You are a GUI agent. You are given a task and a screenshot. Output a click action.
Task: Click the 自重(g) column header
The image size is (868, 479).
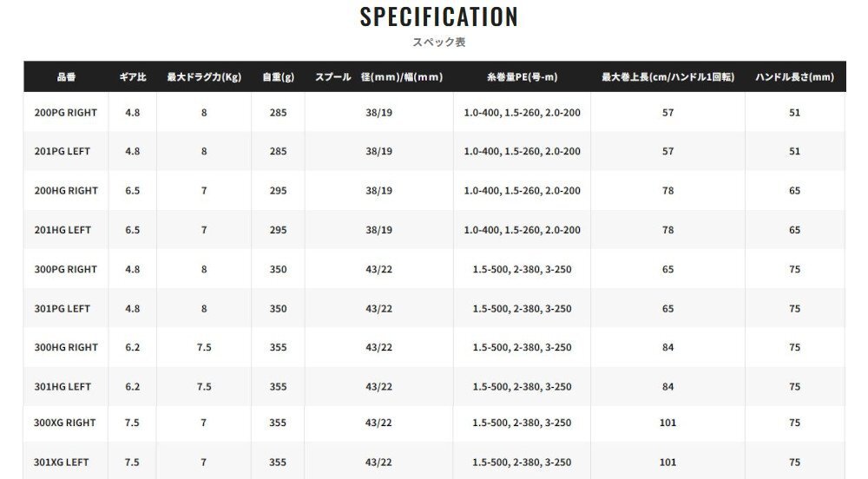[x=278, y=77]
